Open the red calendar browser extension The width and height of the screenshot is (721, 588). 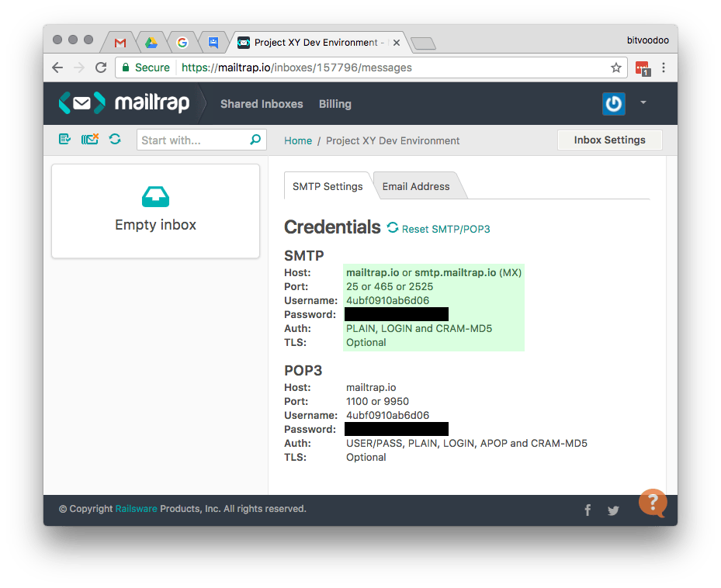coord(643,68)
